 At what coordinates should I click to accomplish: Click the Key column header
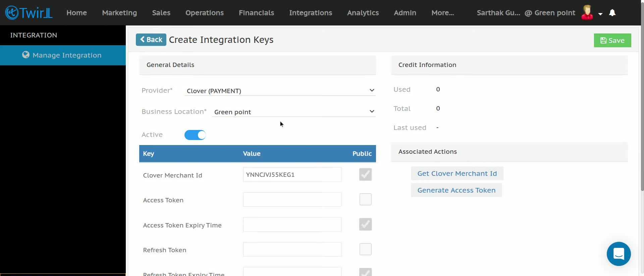coord(149,154)
